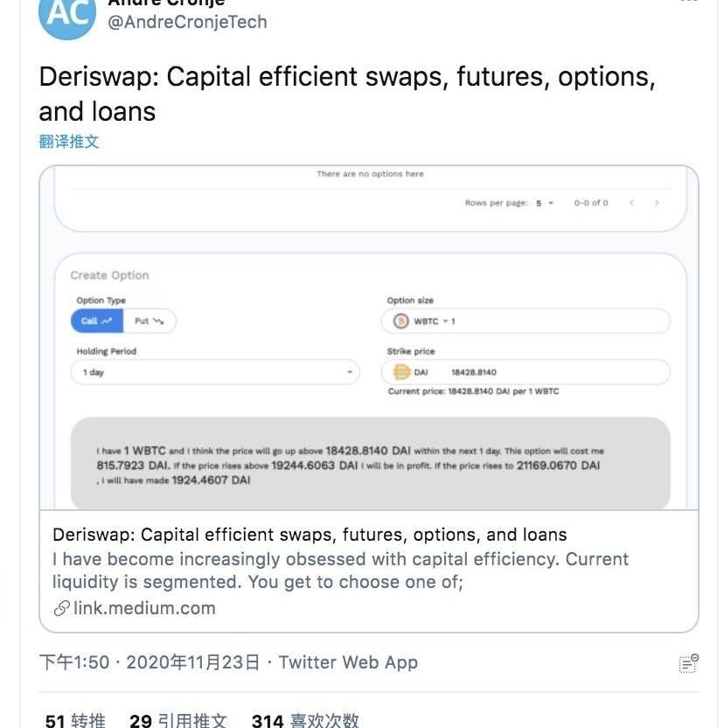The width and height of the screenshot is (724, 728).
Task: Select the Call option type
Action: (96, 321)
